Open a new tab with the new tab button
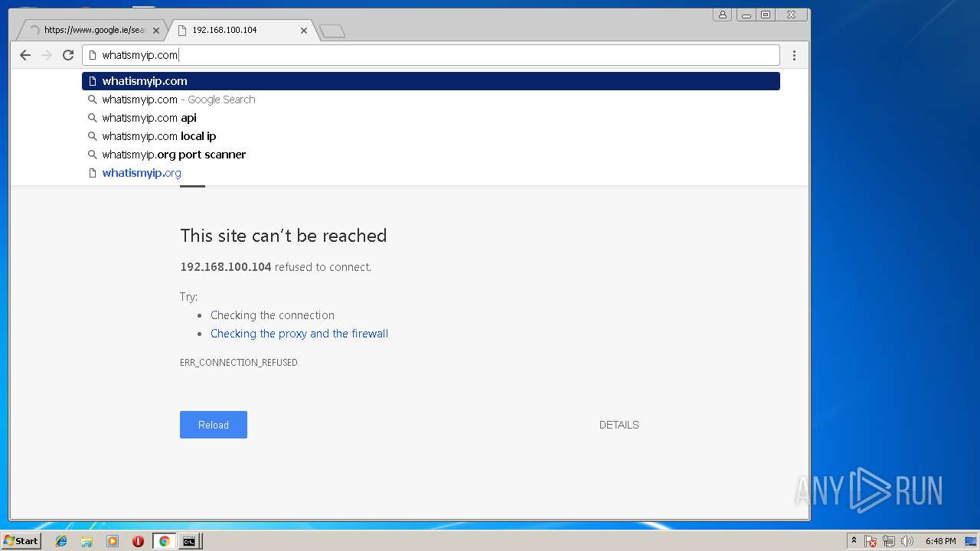 click(332, 31)
